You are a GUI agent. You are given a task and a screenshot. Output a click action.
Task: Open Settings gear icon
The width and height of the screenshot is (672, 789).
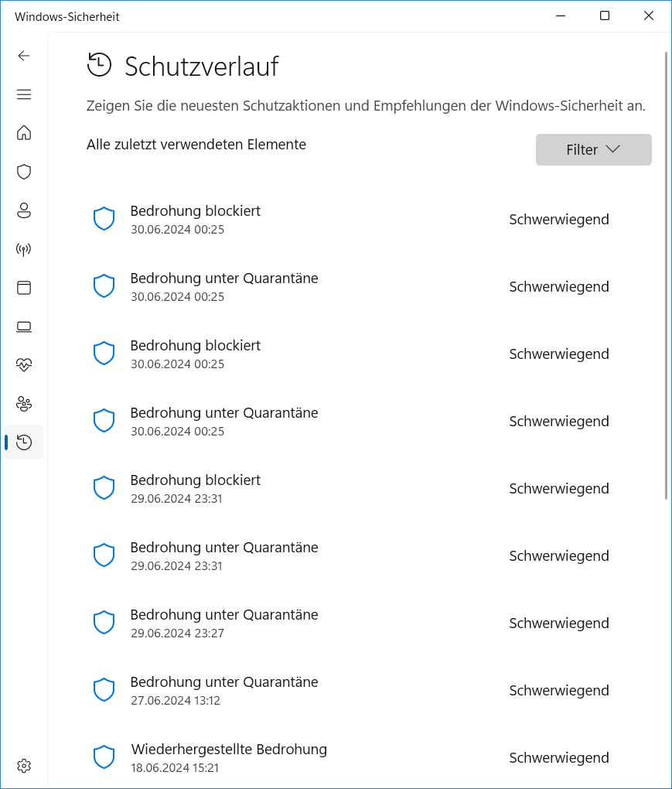[x=24, y=766]
